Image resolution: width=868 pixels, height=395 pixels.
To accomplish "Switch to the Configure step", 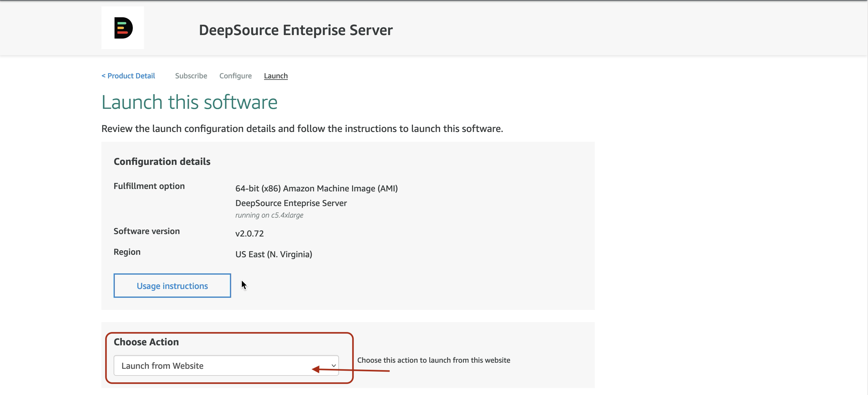I will click(235, 76).
